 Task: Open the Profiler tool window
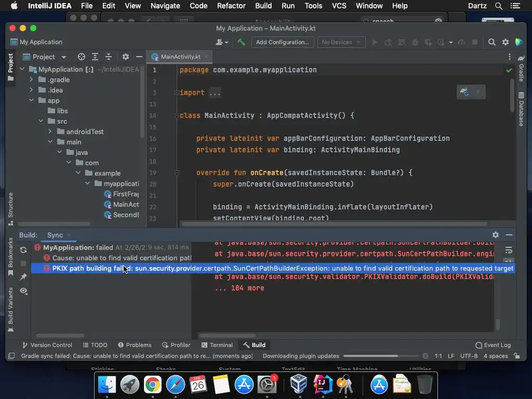(x=176, y=345)
